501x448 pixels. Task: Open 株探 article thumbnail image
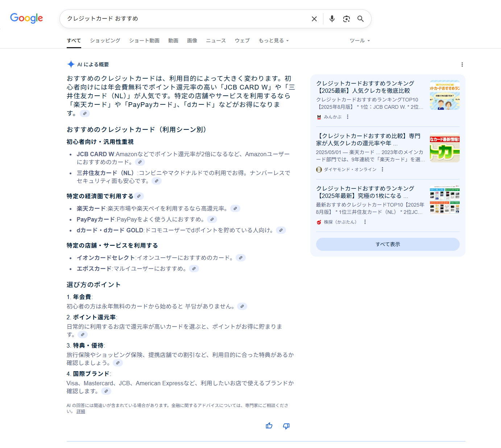[x=445, y=200]
